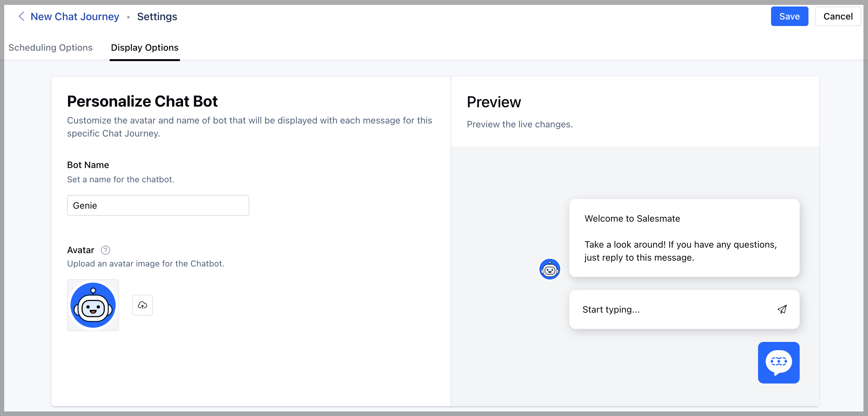The height and width of the screenshot is (416, 868).
Task: Click the 'Set a name for the chatbot.' text
Action: [121, 179]
